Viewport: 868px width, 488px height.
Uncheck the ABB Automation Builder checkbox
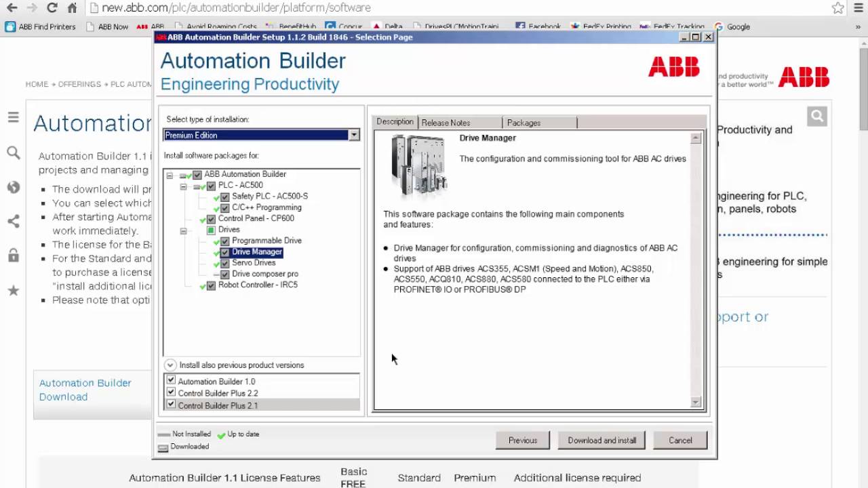point(197,174)
